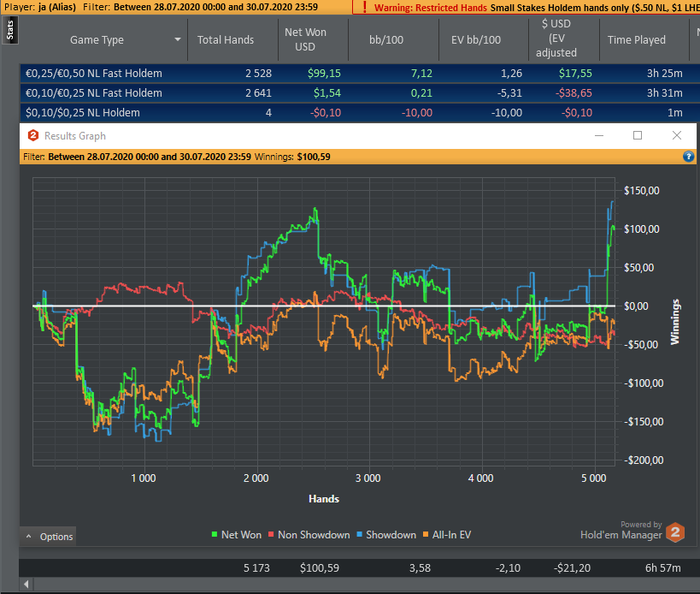
Task: Click total time 6h 57m in summary row
Action: pyautogui.click(x=663, y=568)
